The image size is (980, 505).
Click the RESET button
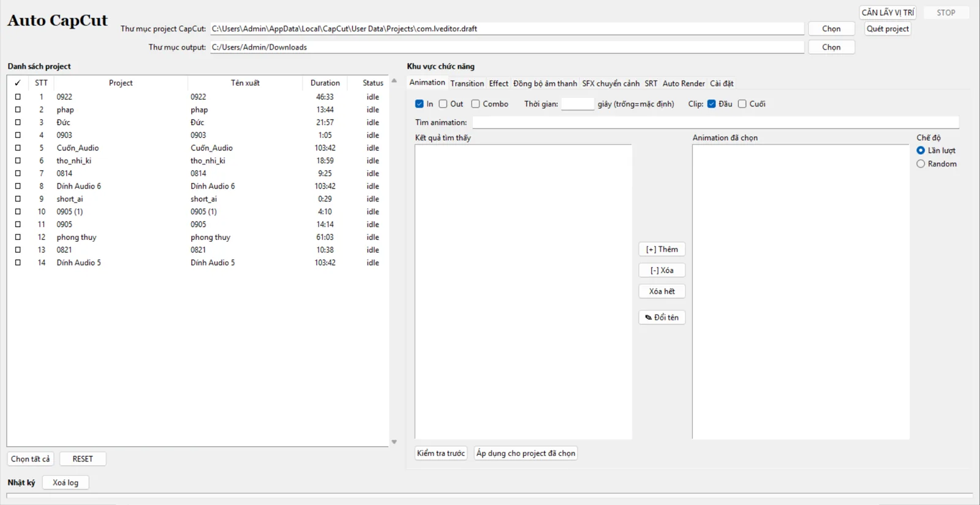click(83, 459)
